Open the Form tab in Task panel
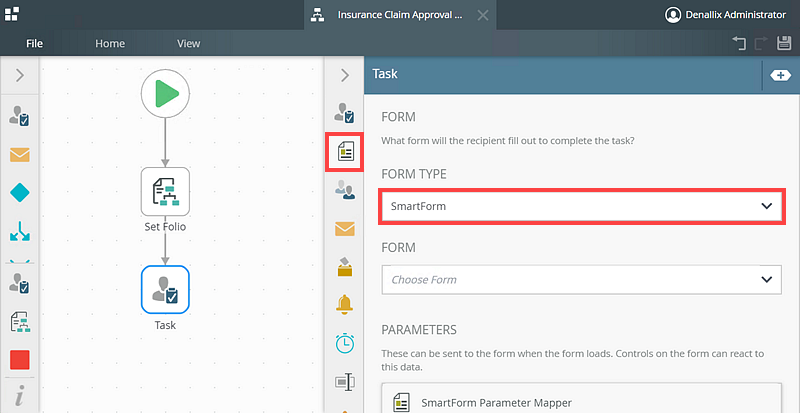The width and height of the screenshot is (800, 413). click(345, 151)
